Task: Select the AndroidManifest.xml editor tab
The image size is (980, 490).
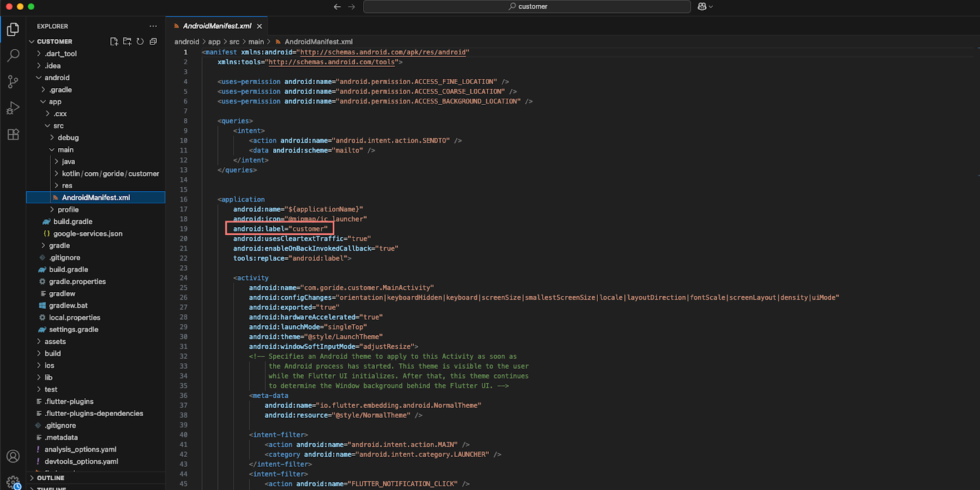Action: point(217,26)
